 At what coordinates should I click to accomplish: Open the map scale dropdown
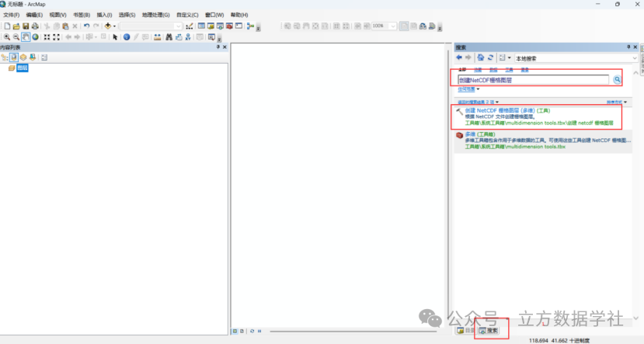click(x=178, y=26)
